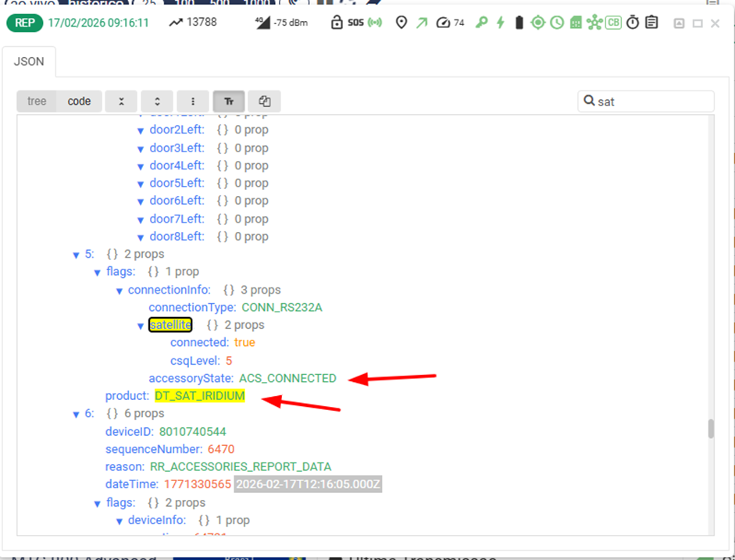Click the clipboard report icon
The height and width of the screenshot is (560, 735).
pyautogui.click(x=651, y=23)
